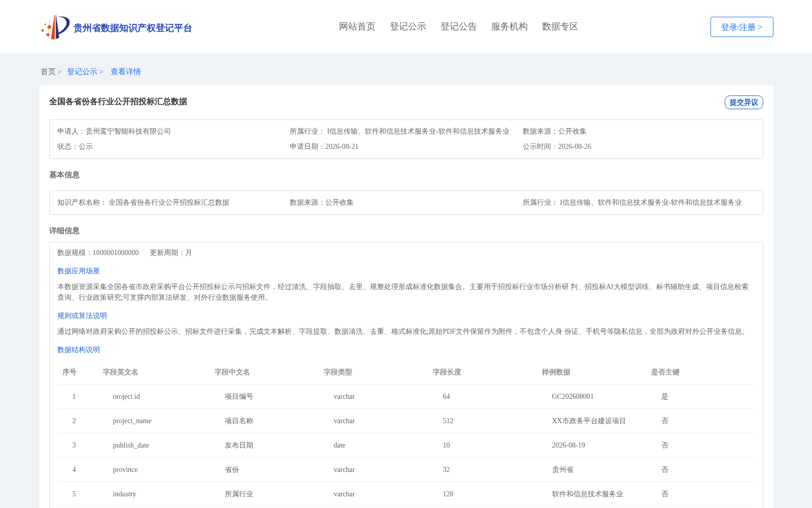Click 状态：公示 status text
The width and height of the screenshot is (812, 508).
[75, 146]
